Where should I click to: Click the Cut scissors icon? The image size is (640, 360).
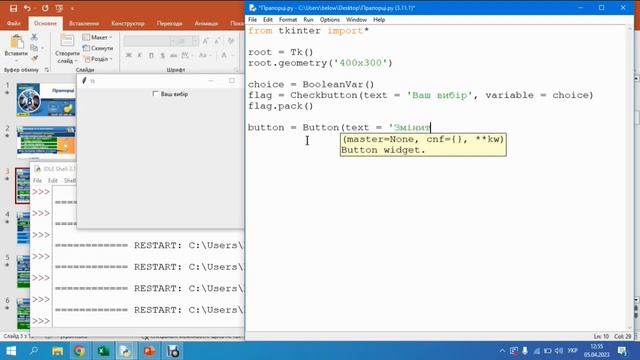tap(34, 37)
